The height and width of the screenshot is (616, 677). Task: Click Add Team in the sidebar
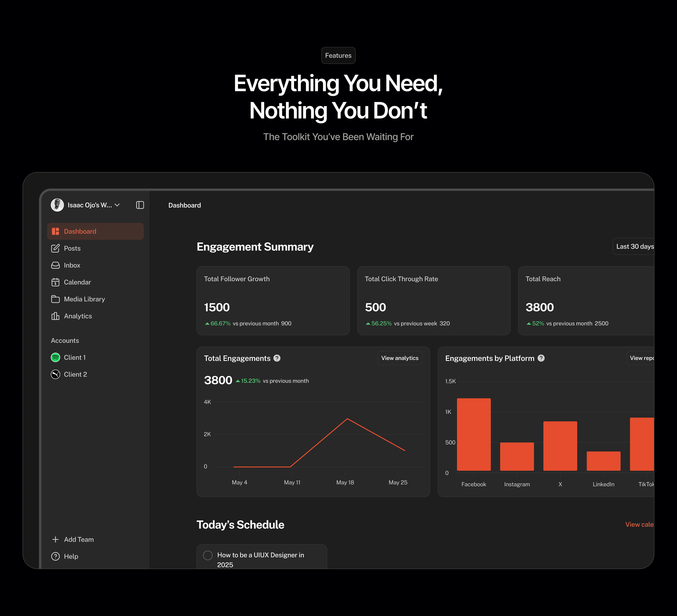[x=95, y=539]
